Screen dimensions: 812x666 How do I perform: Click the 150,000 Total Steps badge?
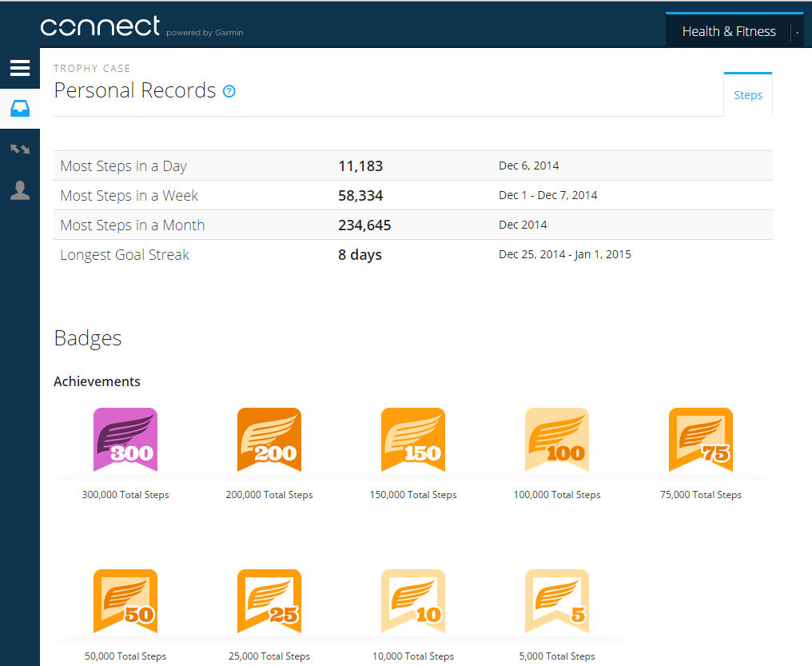point(413,440)
